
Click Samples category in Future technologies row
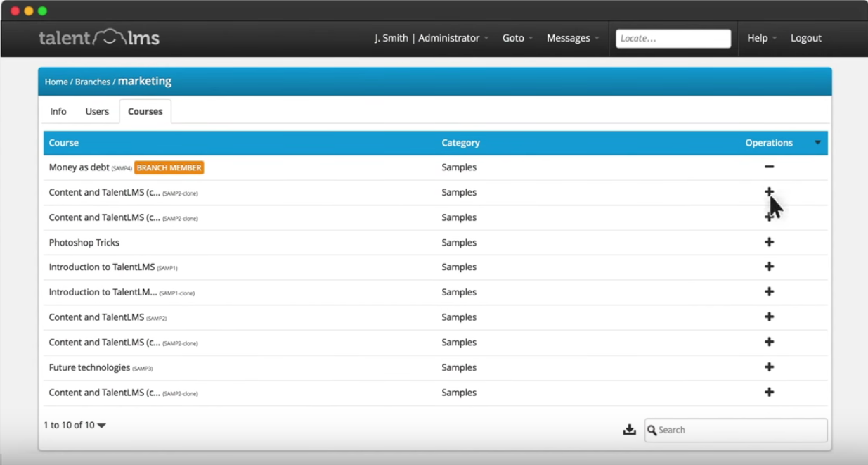pyautogui.click(x=459, y=367)
